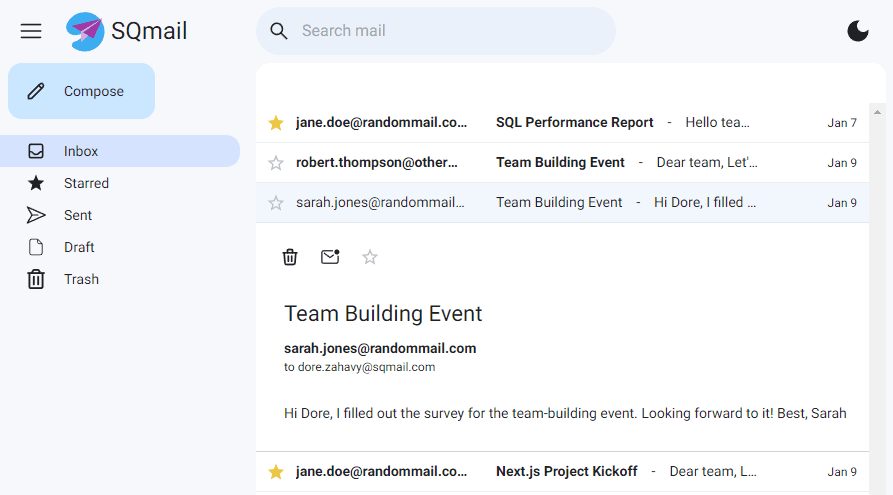Viewport: 893px width, 495px height.
Task: Click the Inbox tray icon
Action: coord(36,151)
